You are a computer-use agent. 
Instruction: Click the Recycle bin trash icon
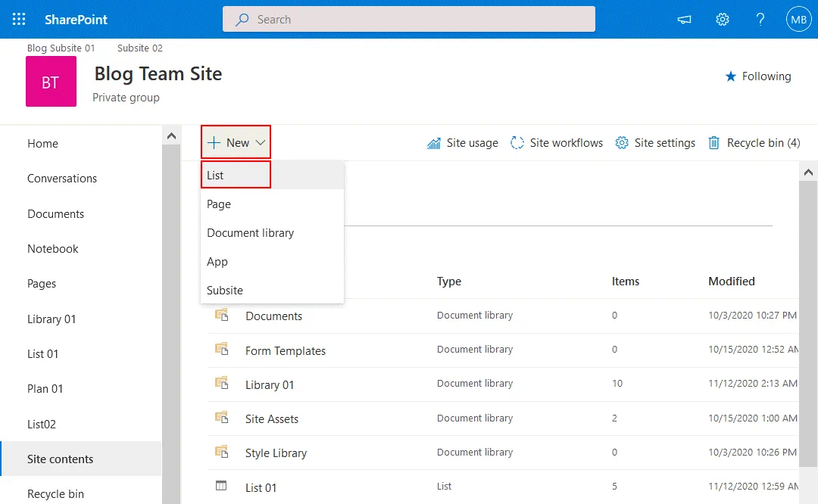point(713,143)
